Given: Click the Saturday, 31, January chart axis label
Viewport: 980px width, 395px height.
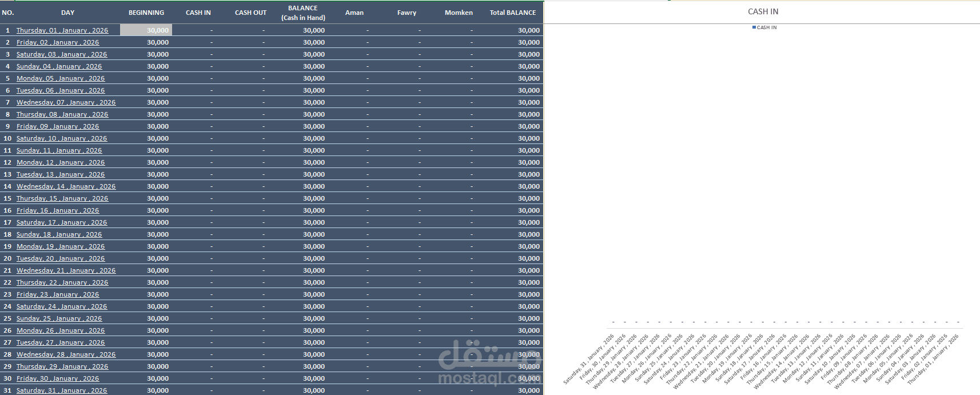Looking at the screenshot, I should 588,358.
